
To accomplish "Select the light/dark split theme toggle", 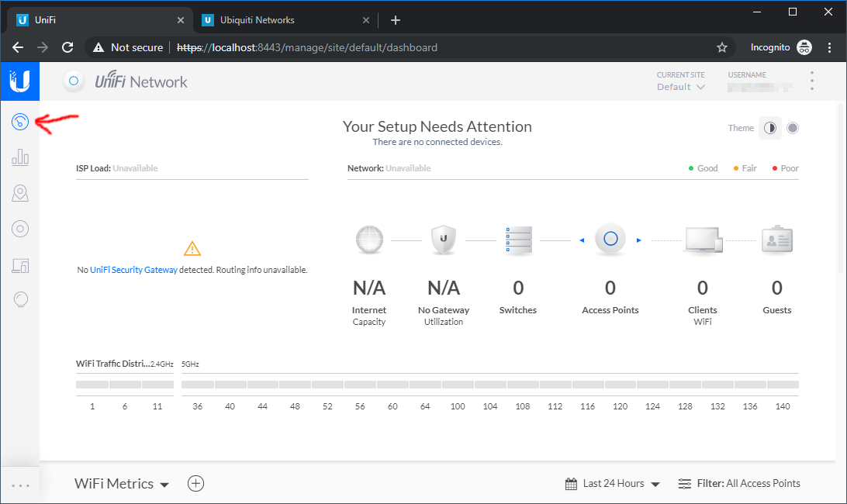I will pos(770,128).
